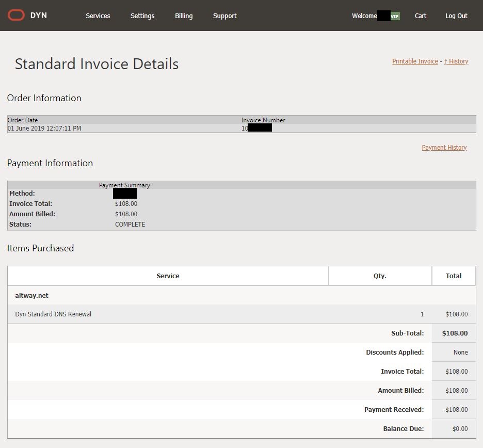Viewport: 483px width, 448px height.
Task: Click Log Out in the header
Action: pyautogui.click(x=456, y=16)
